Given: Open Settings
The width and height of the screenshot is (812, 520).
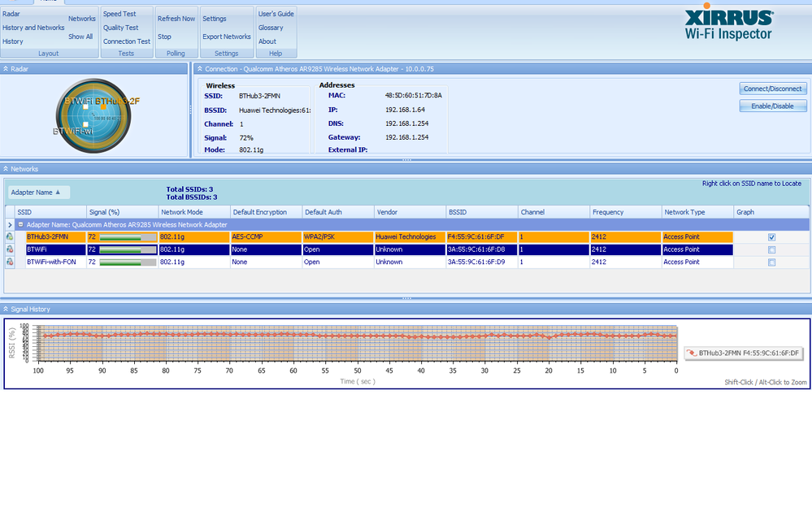Looking at the screenshot, I should click(x=215, y=19).
